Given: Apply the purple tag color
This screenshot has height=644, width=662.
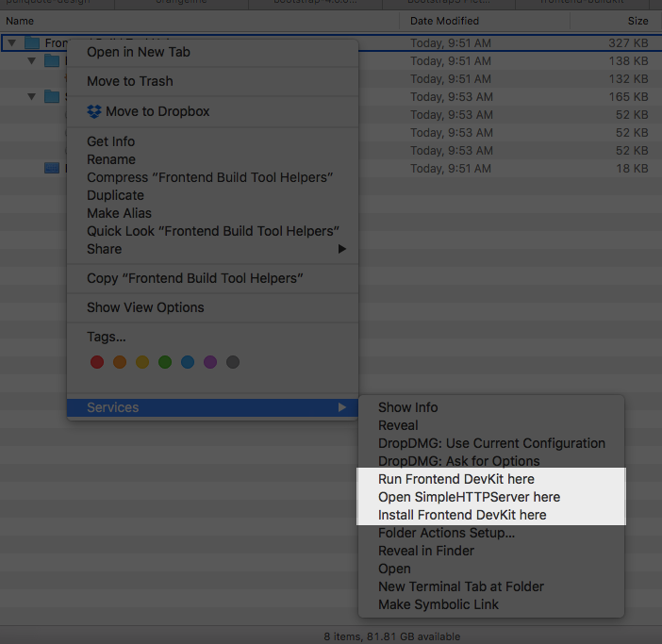Looking at the screenshot, I should point(210,362).
